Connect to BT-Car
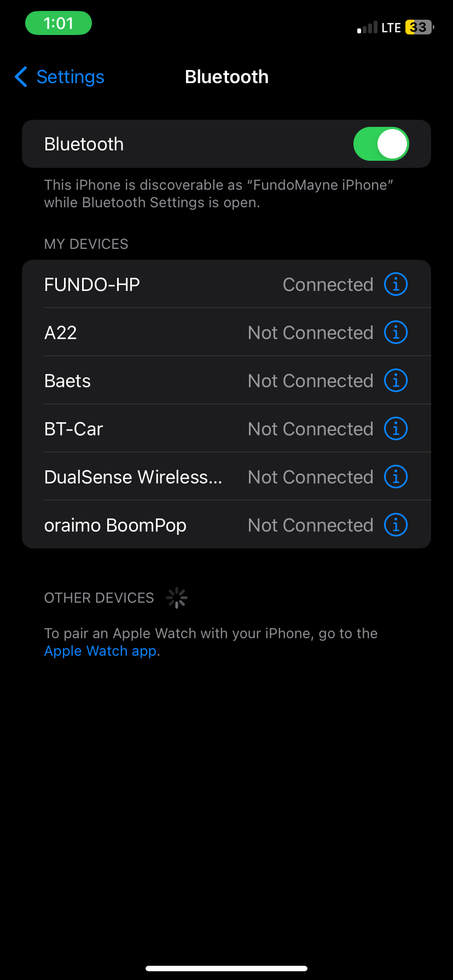Screen dimensions: 453x980 click(x=164, y=428)
